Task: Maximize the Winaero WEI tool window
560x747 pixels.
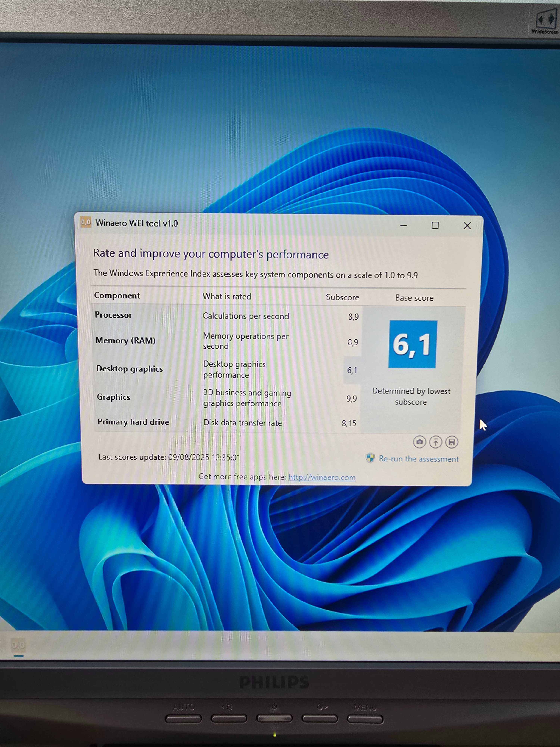Action: click(x=435, y=225)
